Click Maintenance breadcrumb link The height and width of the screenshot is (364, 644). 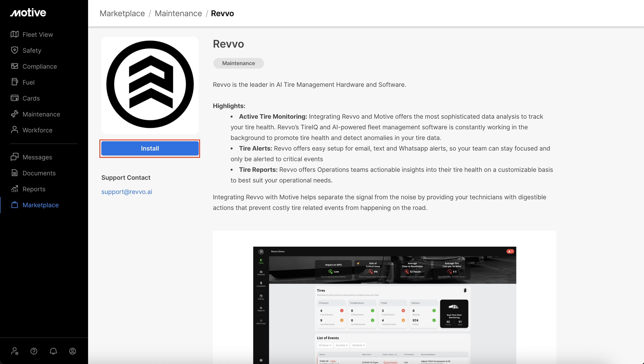click(178, 13)
